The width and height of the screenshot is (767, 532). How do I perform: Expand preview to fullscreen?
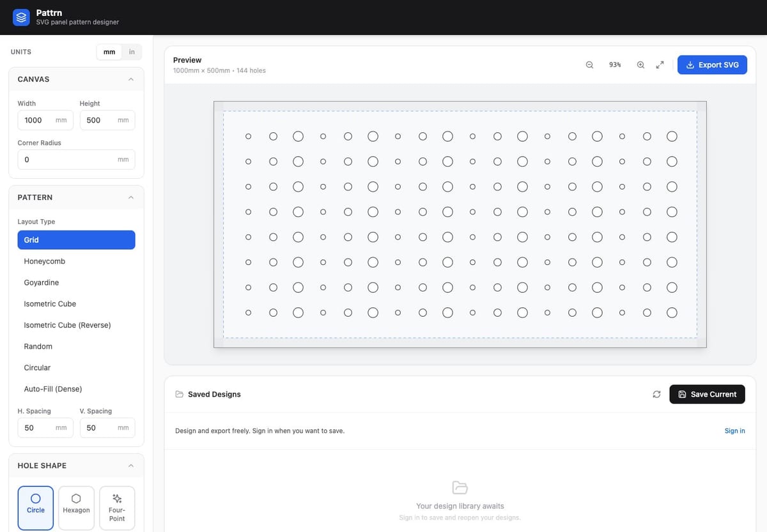tap(660, 65)
